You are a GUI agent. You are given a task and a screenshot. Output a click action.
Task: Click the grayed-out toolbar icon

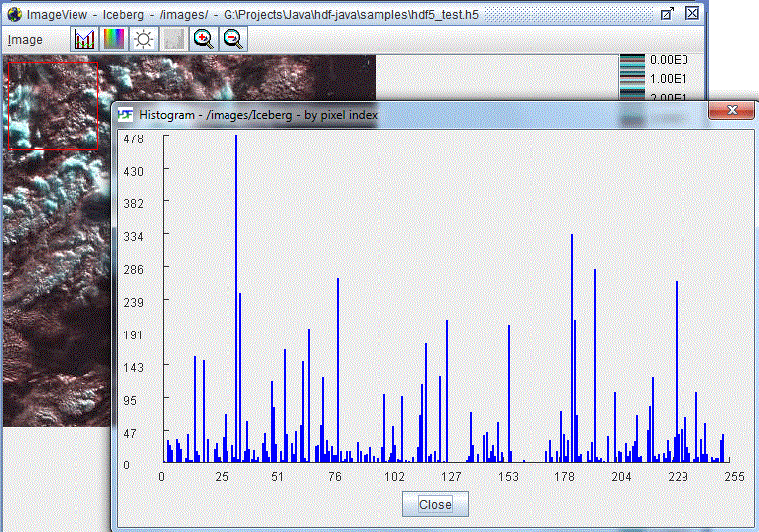173,39
